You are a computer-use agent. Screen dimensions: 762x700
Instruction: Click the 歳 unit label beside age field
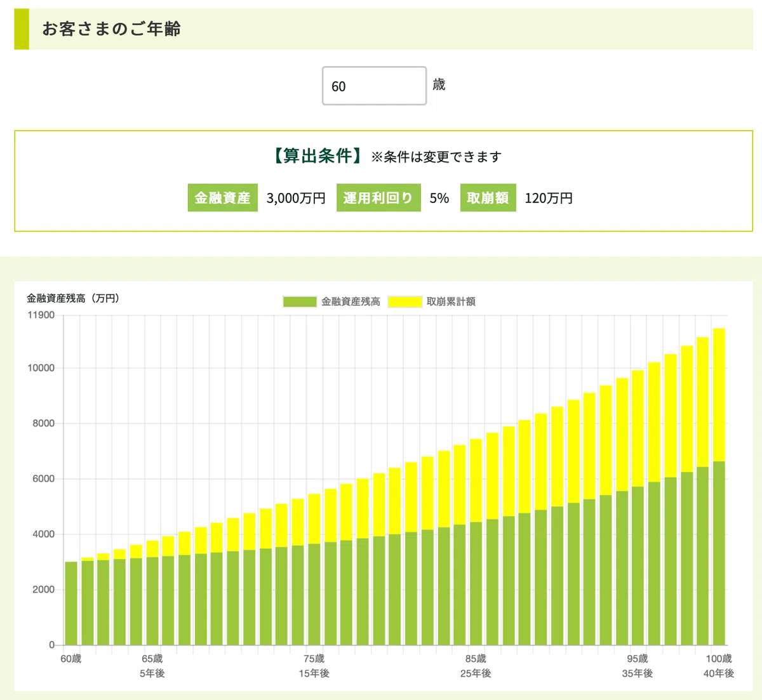(439, 84)
